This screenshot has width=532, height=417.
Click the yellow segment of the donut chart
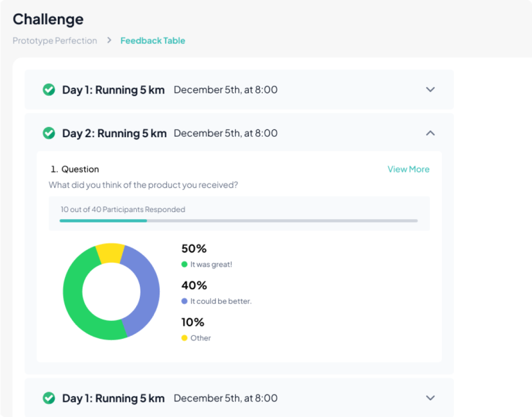point(110,253)
